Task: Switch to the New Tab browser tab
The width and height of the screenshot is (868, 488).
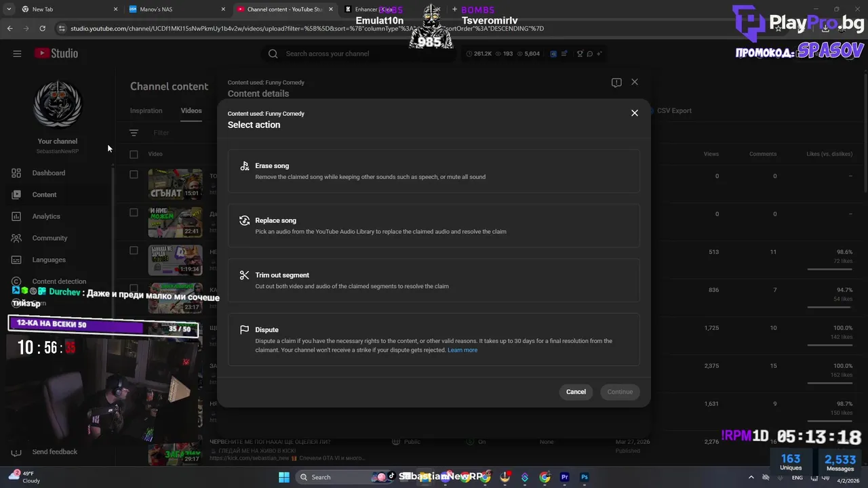Action: (x=68, y=9)
